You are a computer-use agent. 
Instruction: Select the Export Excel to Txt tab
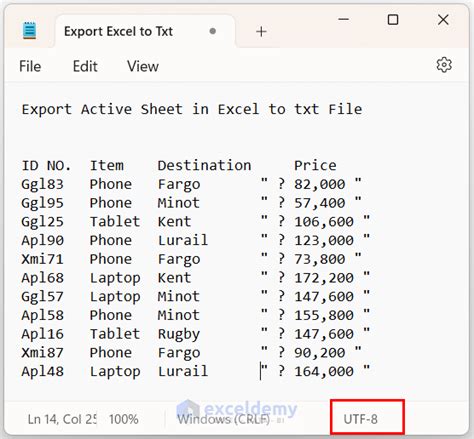click(x=118, y=32)
